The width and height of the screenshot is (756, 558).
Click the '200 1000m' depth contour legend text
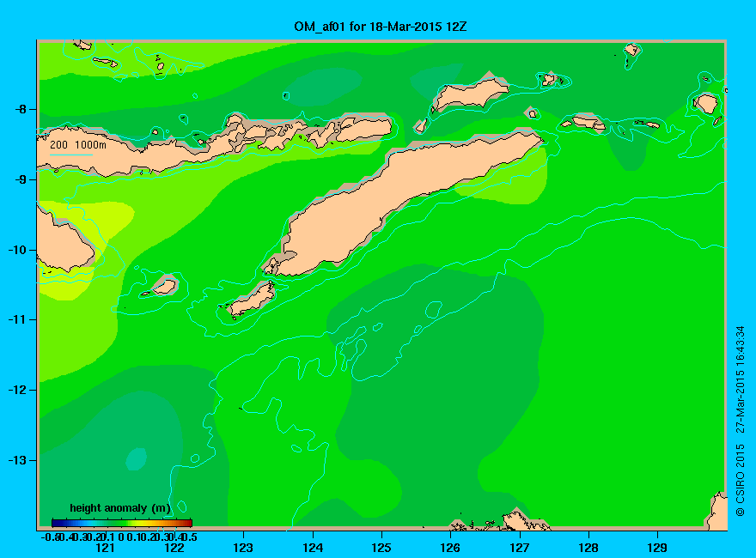point(78,144)
